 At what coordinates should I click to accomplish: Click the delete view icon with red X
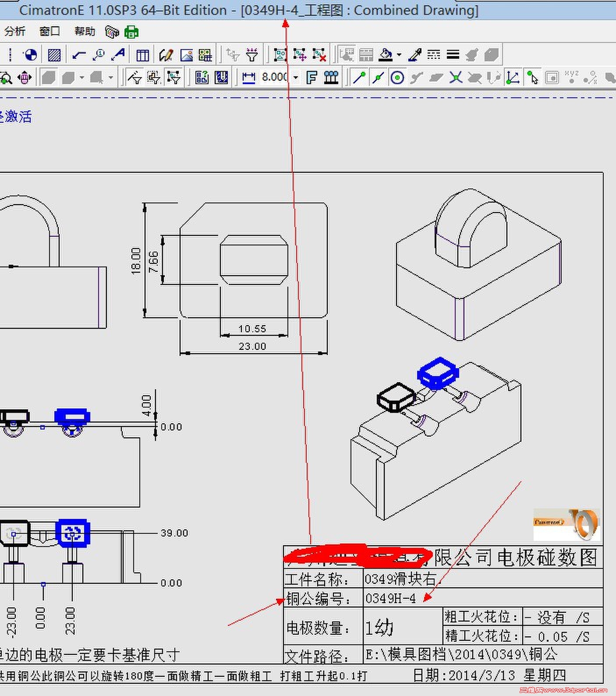[319, 55]
